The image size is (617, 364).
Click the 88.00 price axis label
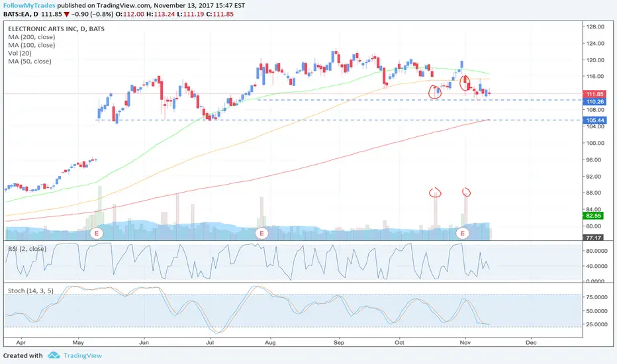click(594, 193)
